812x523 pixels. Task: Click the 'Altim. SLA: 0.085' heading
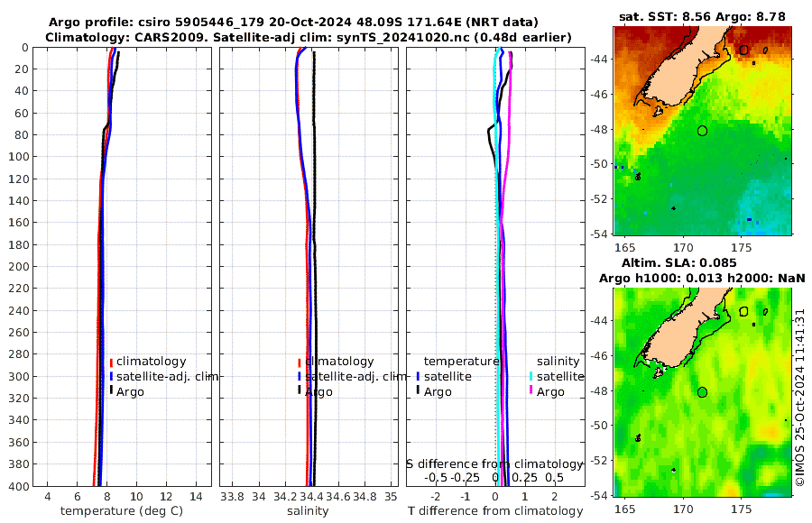tap(678, 262)
